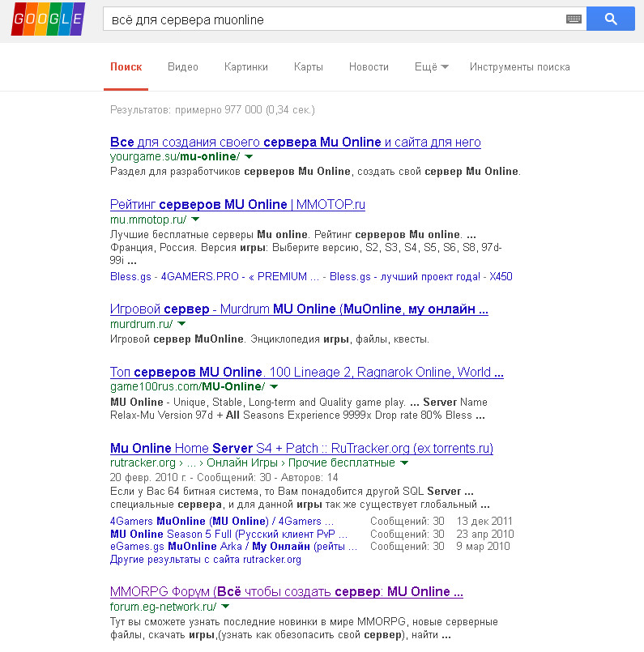Click the blue search magnifier button

tap(610, 19)
